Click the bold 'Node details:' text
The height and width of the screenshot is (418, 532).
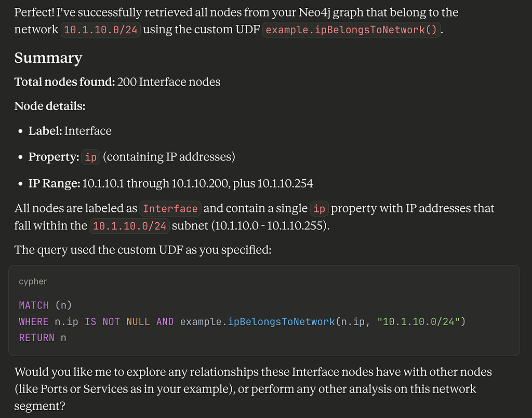(49, 106)
